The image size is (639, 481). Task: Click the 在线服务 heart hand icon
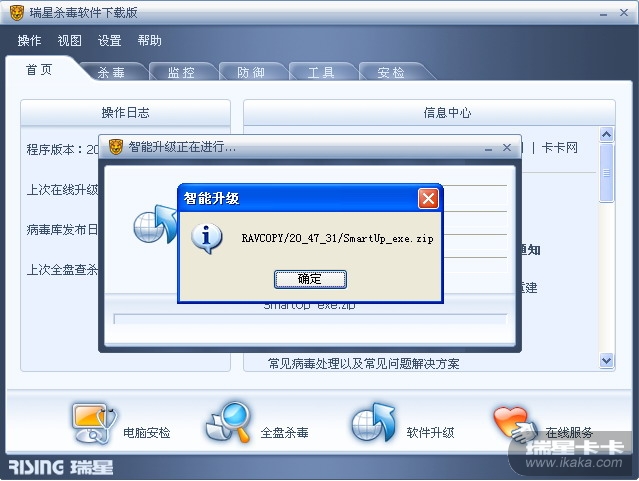(515, 425)
